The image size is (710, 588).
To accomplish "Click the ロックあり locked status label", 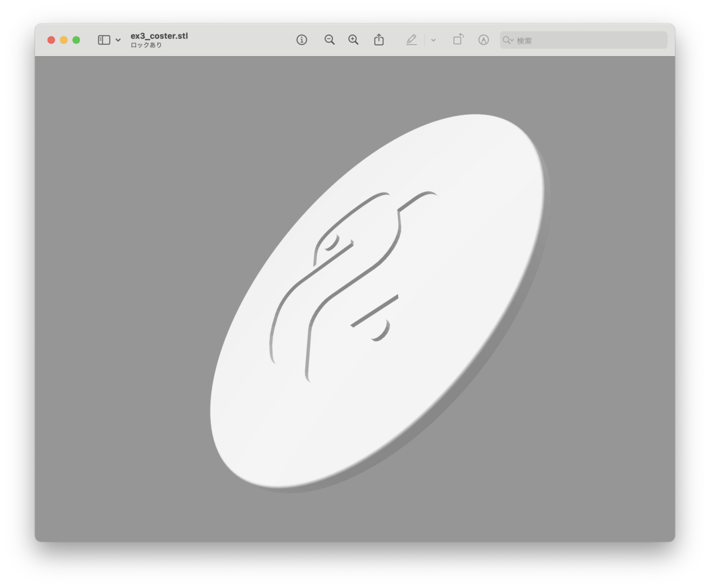I will pyautogui.click(x=146, y=45).
